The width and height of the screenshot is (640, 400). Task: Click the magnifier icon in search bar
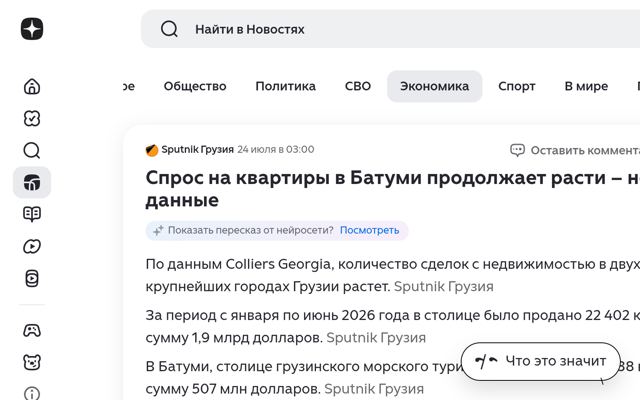coord(169,29)
